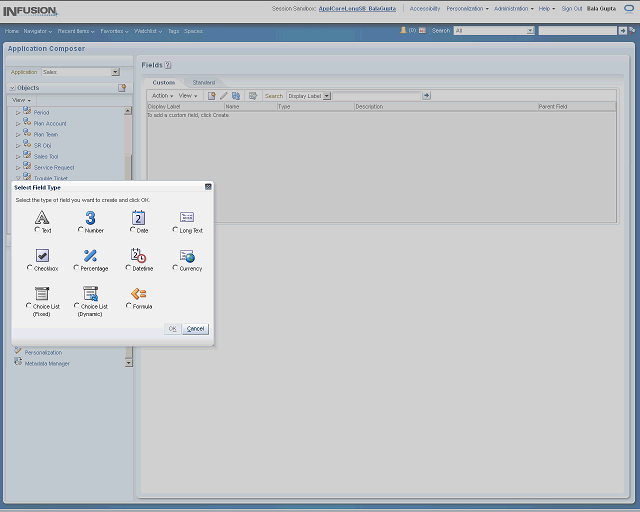Click the Number field type icon
This screenshot has height=512, width=640.
click(x=90, y=218)
